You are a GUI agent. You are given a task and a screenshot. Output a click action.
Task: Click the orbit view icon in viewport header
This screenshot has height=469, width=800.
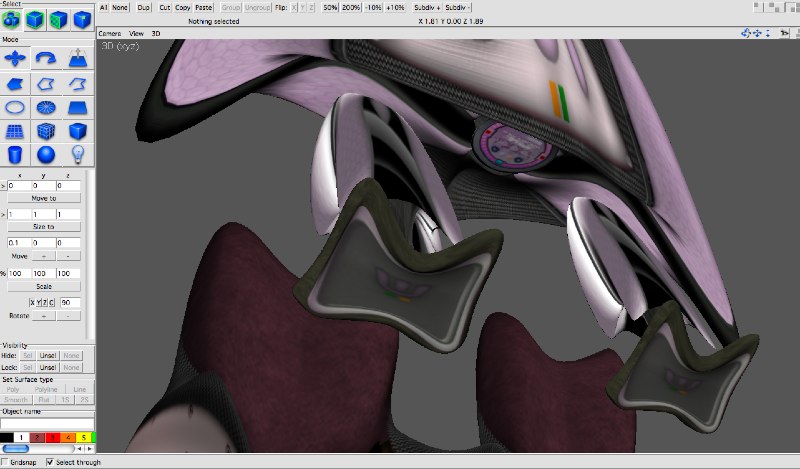pos(746,33)
